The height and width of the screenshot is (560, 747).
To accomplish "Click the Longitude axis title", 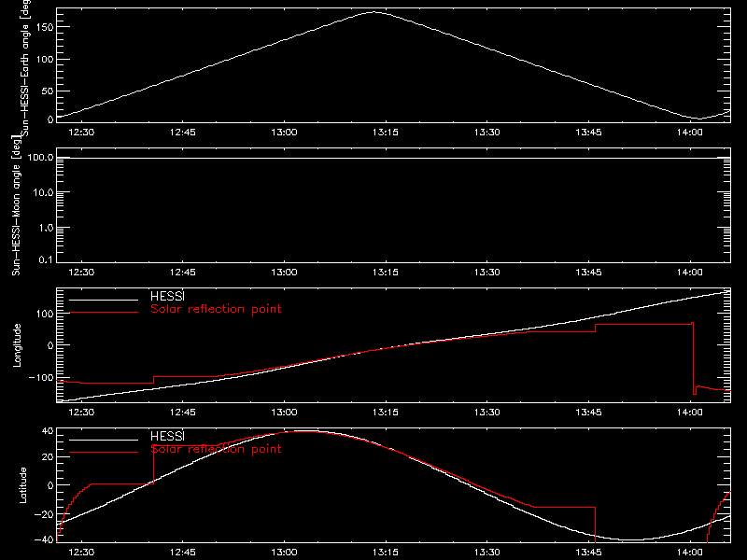I will click(17, 345).
